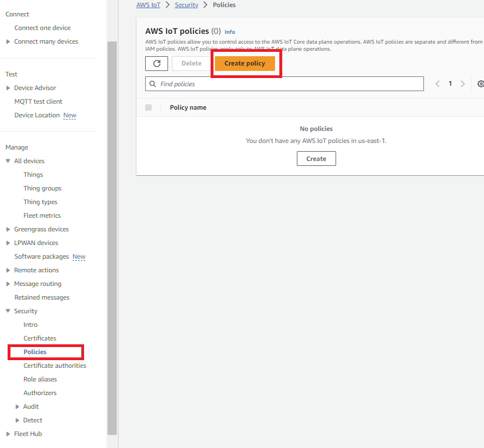Click the Create button in empty table
Viewport: 484px width, 448px height.
316,159
